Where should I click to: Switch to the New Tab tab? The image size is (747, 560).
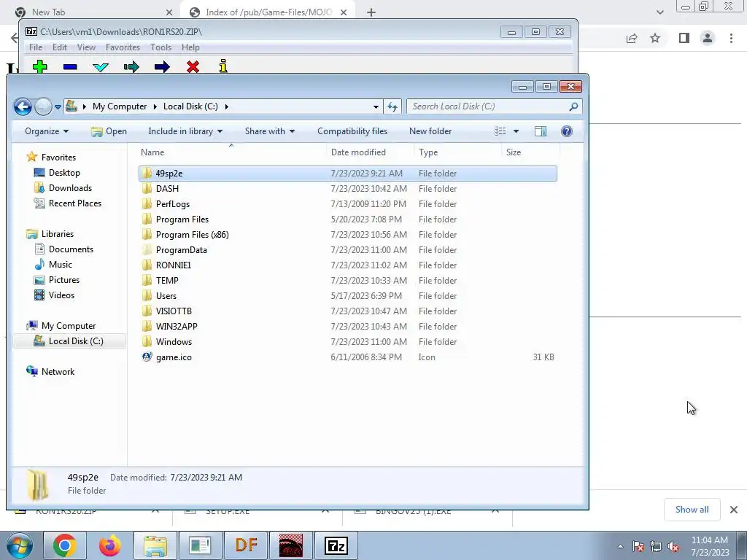click(x=93, y=12)
